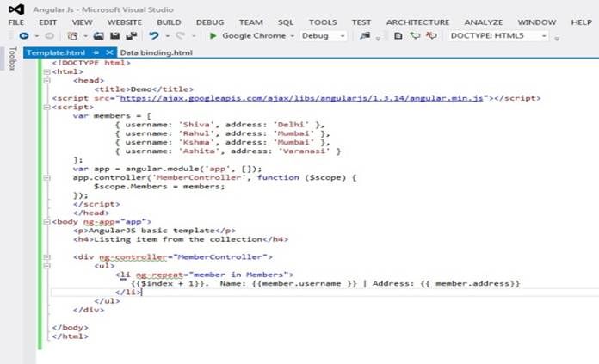This screenshot has width=599, height=364.
Task: Click the Visual Studio logo icon
Action: (16, 9)
